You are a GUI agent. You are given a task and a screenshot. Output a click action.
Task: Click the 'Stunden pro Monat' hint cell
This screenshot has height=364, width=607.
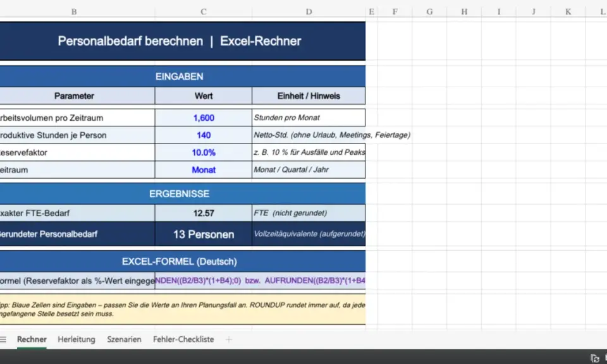click(309, 118)
